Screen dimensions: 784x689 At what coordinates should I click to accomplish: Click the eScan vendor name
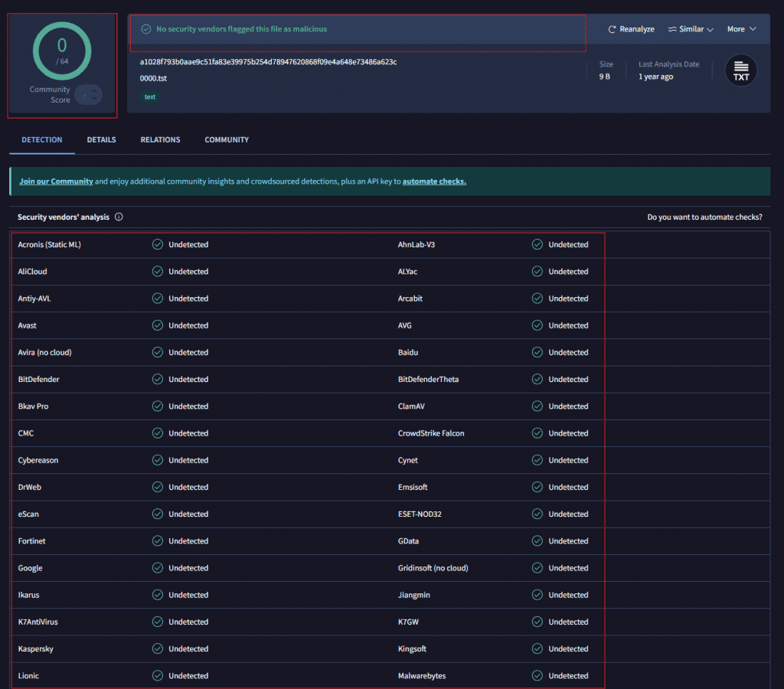coord(28,514)
